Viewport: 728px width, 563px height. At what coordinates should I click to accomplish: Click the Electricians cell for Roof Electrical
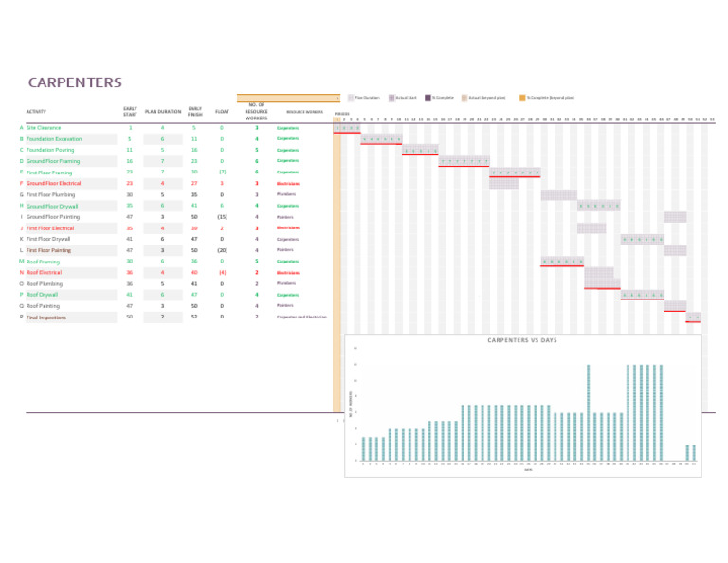pyautogui.click(x=288, y=273)
